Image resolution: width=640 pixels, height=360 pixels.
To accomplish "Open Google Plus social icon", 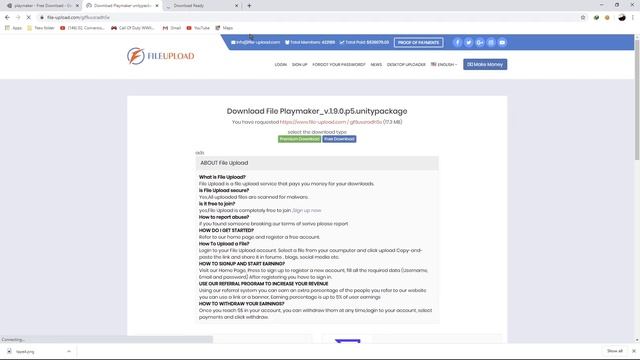I will [480, 42].
